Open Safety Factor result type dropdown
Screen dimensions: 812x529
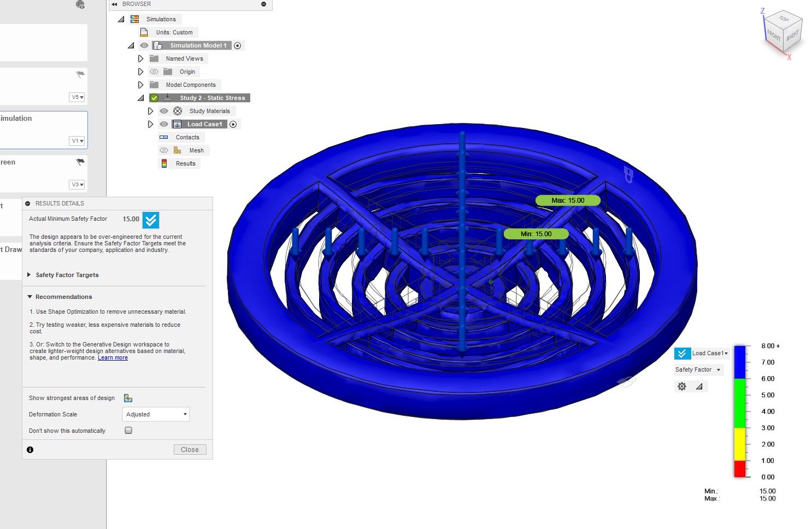698,370
